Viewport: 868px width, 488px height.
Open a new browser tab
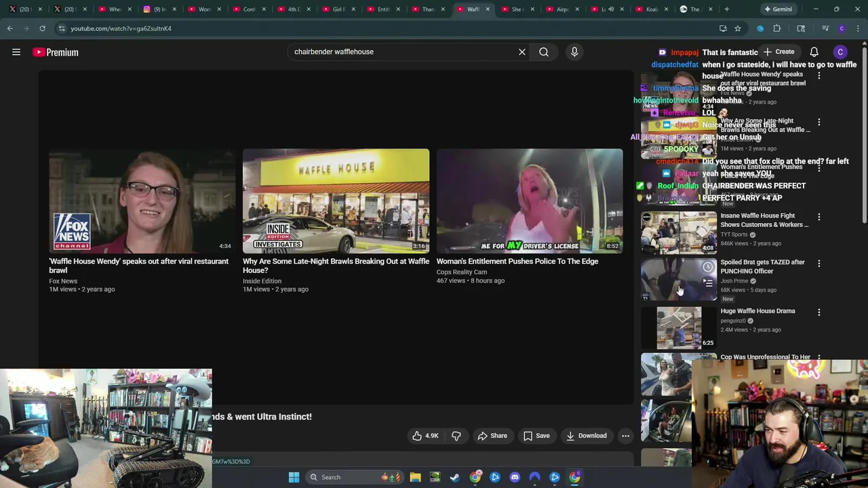(726, 9)
